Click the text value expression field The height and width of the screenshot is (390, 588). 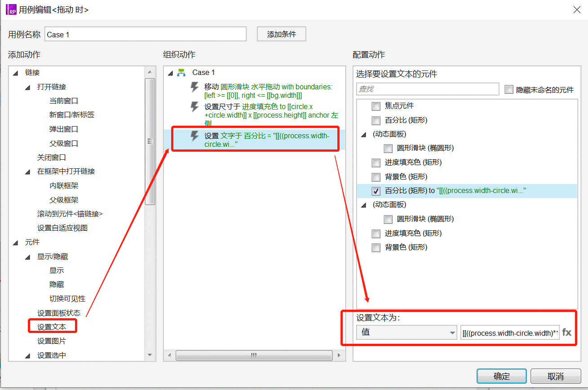click(510, 333)
